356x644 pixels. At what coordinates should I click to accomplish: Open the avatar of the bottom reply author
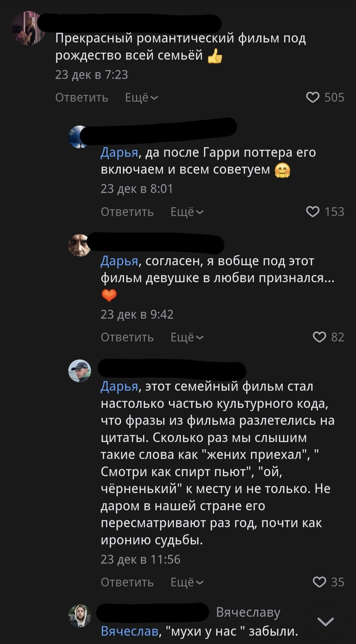79,616
